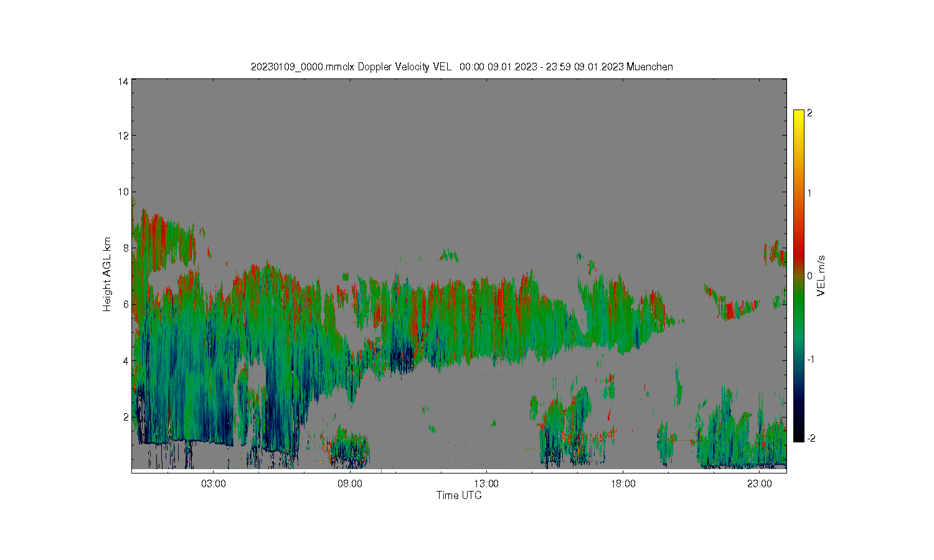Click the height axis label 4
The width and height of the screenshot is (934, 560).
point(126,360)
